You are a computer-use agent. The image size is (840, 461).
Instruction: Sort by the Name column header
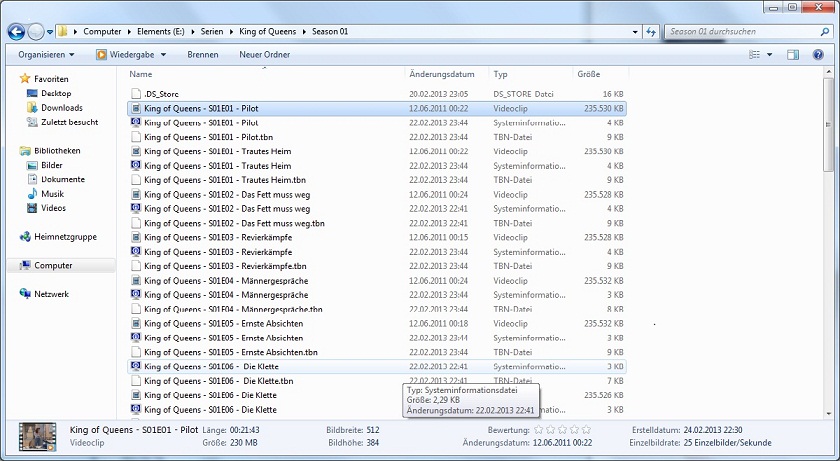coord(140,74)
